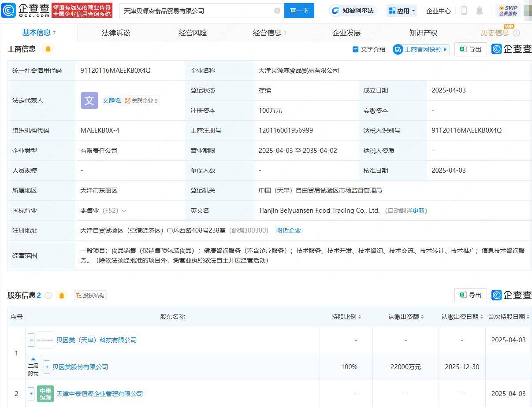Click the 查一下 search button
The width and height of the screenshot is (532, 407).
[x=299, y=11]
